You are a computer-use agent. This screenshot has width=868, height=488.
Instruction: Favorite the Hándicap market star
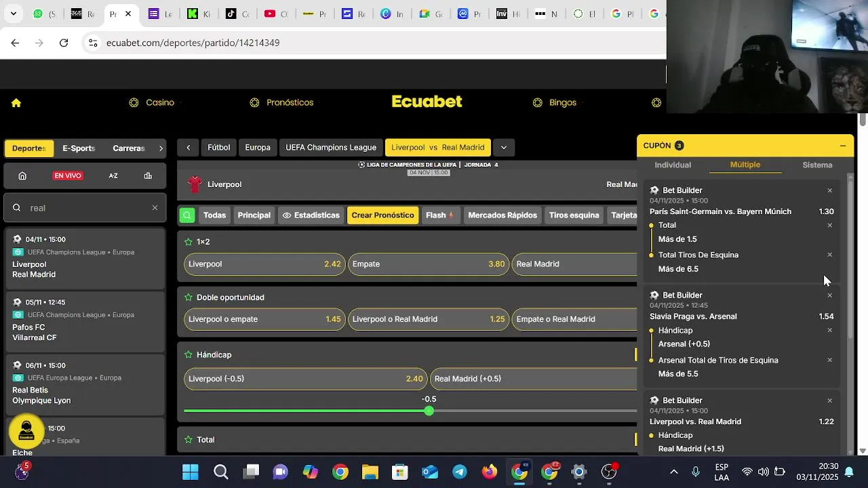[189, 355]
